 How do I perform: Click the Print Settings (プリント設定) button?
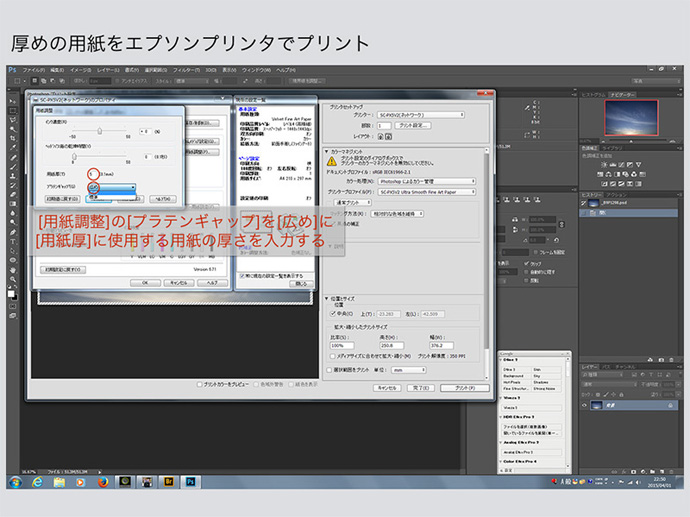[412, 125]
